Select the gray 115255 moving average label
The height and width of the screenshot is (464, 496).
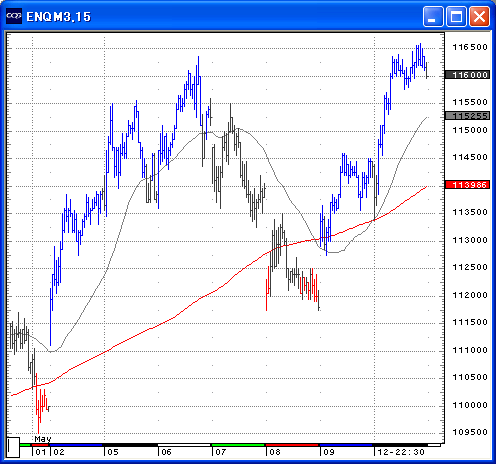(467, 116)
